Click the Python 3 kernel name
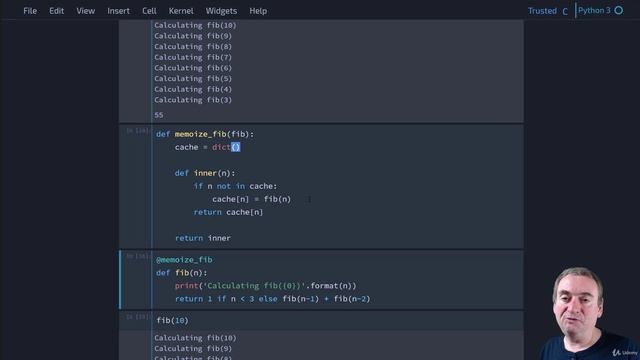This screenshot has height=360, width=640. (594, 10)
